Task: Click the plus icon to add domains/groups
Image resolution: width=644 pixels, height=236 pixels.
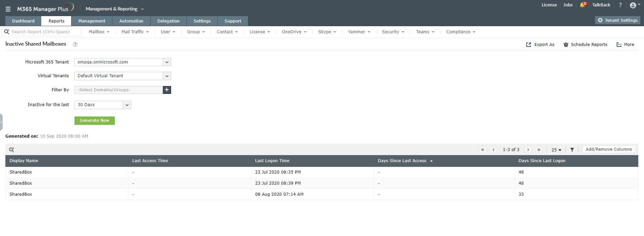Action: 167,90
